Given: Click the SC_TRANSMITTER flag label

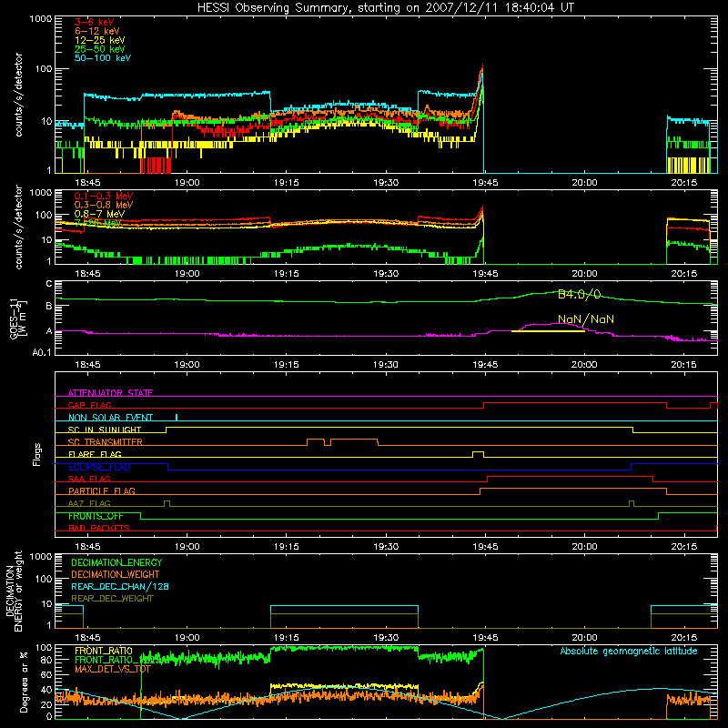Looking at the screenshot, I should 105,442.
